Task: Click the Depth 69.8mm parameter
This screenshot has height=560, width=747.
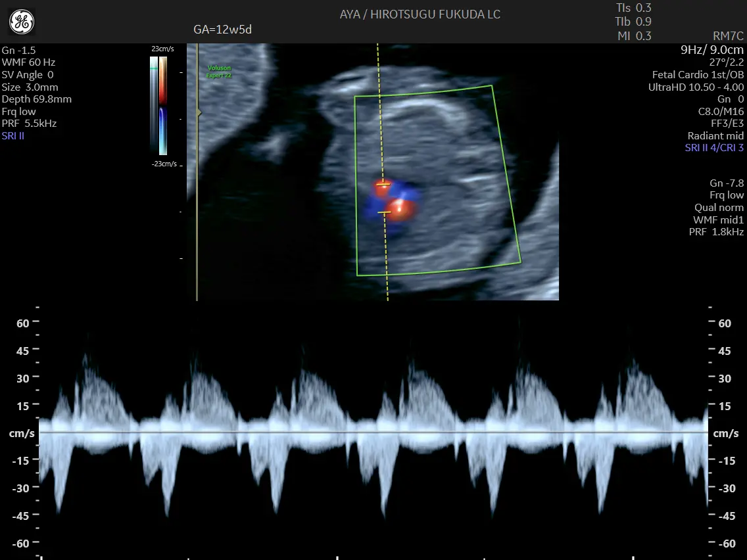Action: tap(37, 99)
